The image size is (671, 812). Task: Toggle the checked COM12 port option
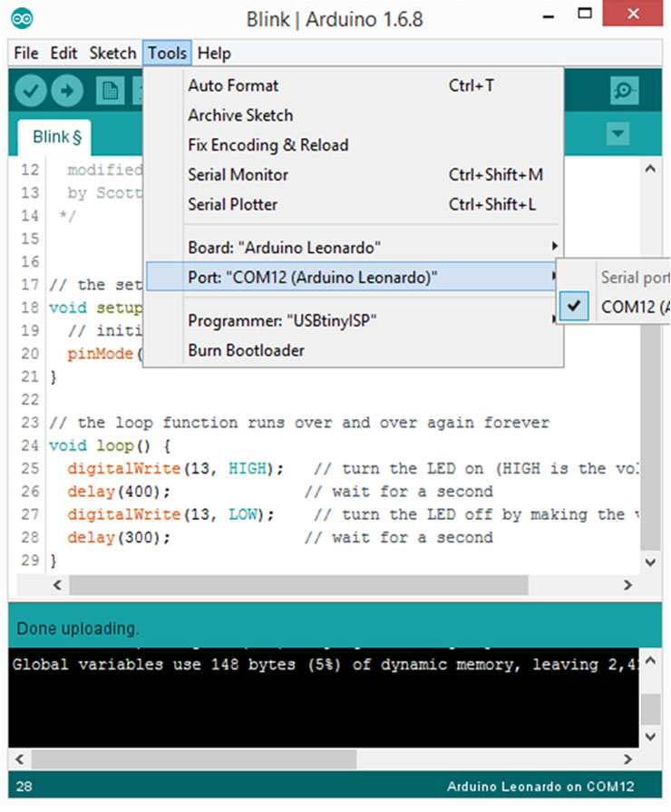point(615,307)
